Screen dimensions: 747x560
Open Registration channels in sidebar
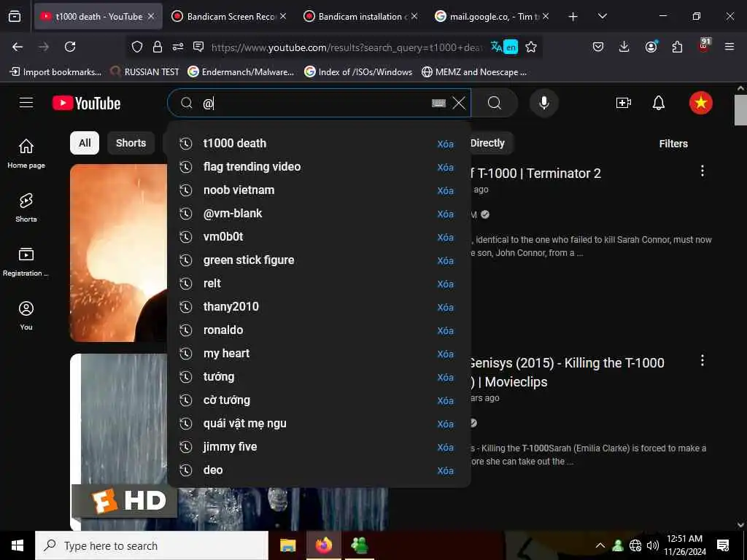point(26,262)
